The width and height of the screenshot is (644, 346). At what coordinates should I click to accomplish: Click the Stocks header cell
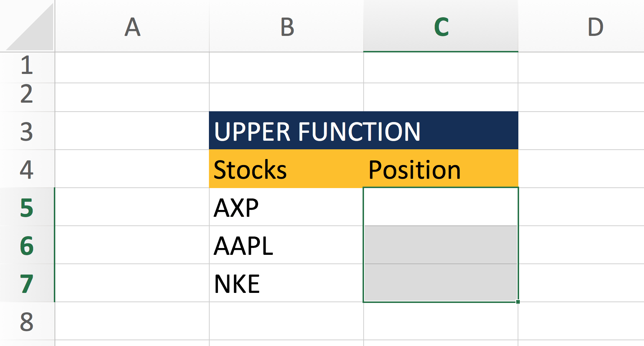[x=286, y=169]
